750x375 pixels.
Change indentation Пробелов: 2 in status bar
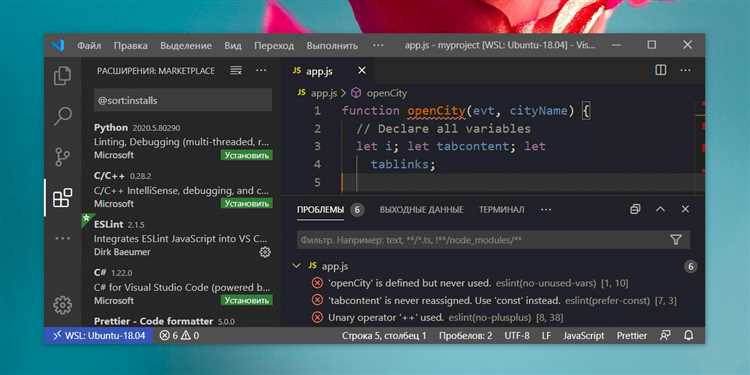[x=465, y=336]
